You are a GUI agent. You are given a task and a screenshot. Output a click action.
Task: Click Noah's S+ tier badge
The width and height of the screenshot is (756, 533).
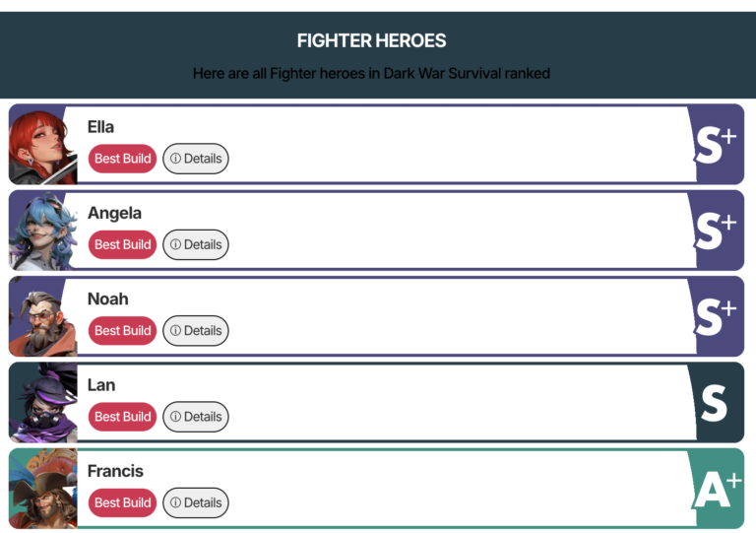click(716, 316)
